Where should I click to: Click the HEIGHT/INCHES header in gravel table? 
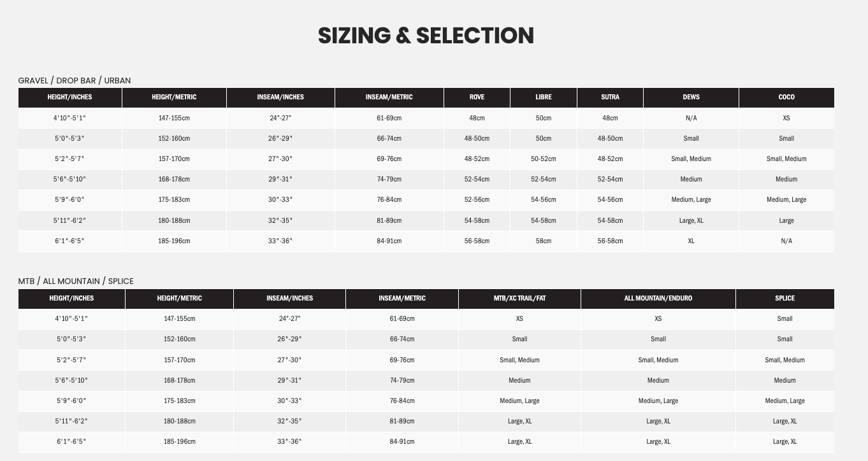[69, 97]
